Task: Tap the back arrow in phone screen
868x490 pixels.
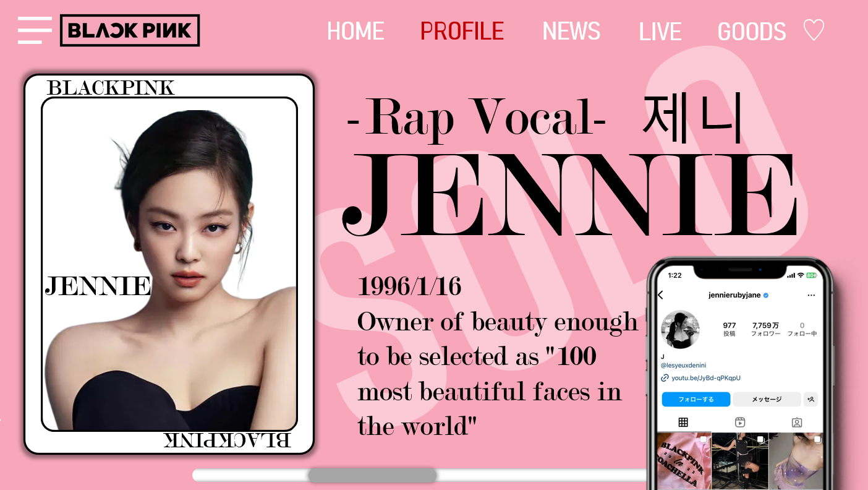Action: 660,296
